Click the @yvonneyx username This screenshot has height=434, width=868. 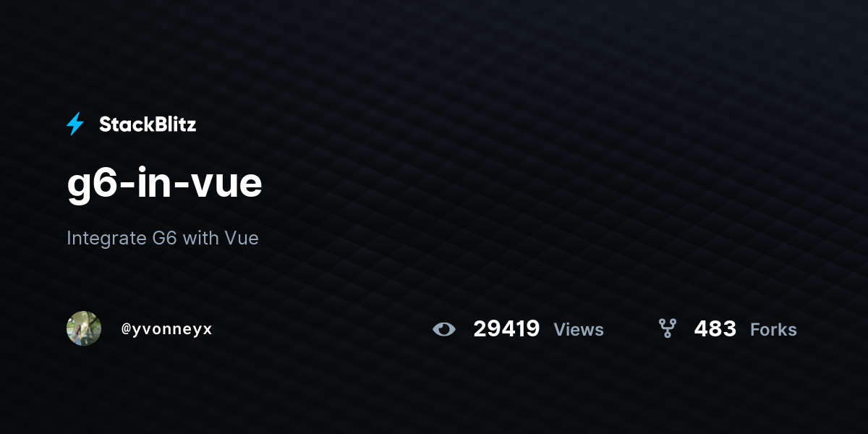coord(166,329)
